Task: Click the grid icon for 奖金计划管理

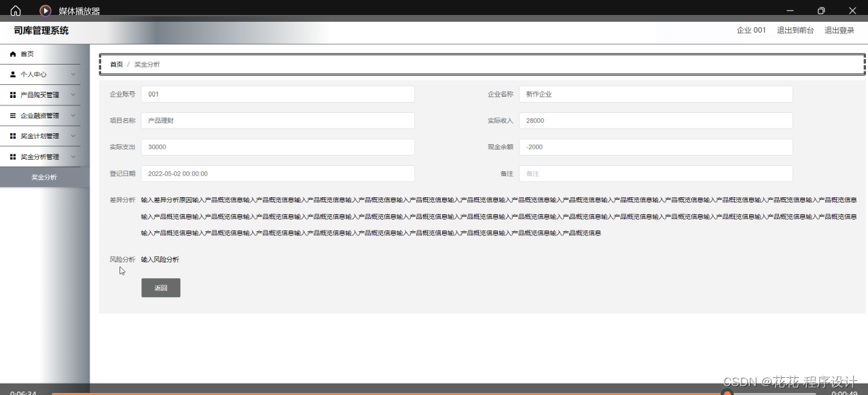Action: click(x=12, y=136)
